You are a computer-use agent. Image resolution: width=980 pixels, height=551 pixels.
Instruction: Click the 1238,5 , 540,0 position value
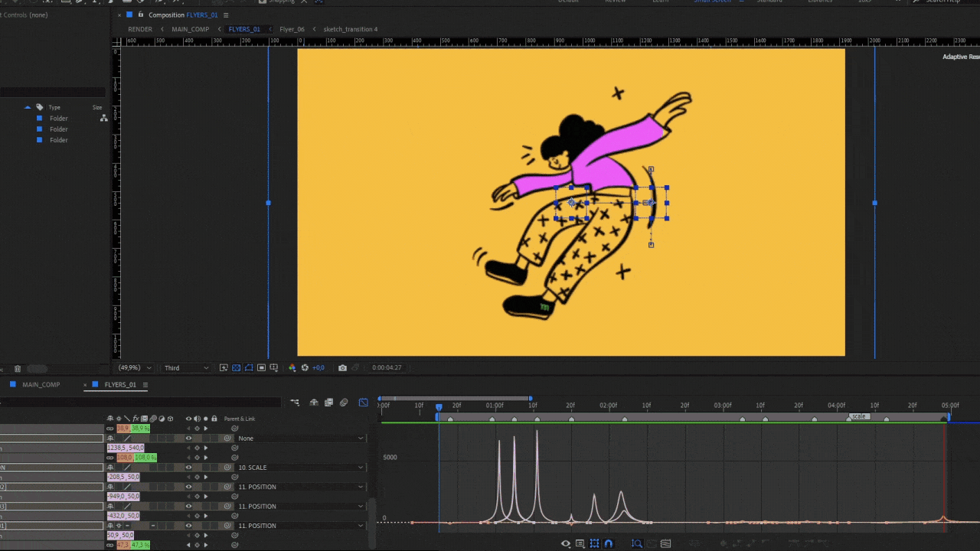click(126, 448)
